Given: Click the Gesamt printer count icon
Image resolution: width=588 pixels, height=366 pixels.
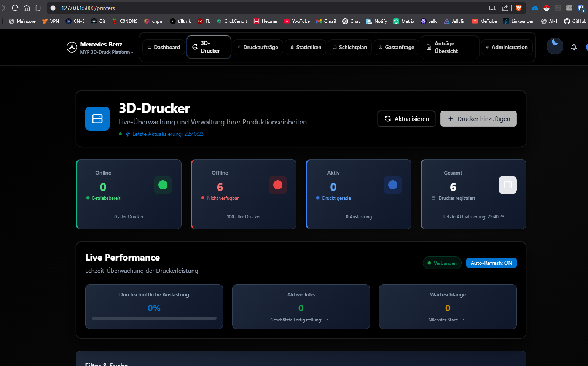Looking at the screenshot, I should (507, 185).
